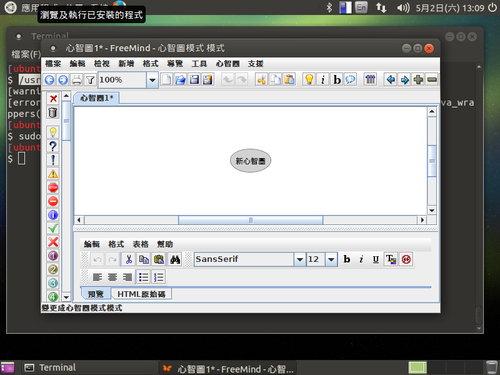Toggle underline in note editor
Screen dimensions: 500x375
(x=376, y=259)
